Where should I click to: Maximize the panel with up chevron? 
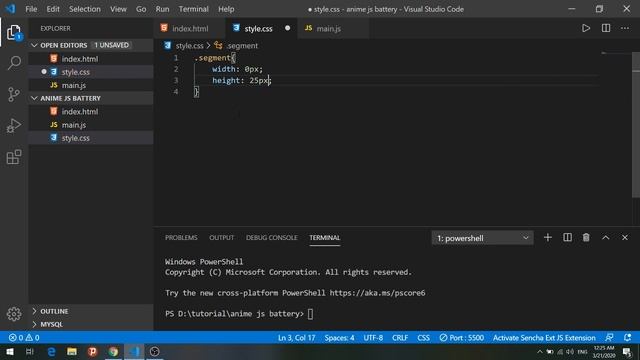tap(606, 238)
